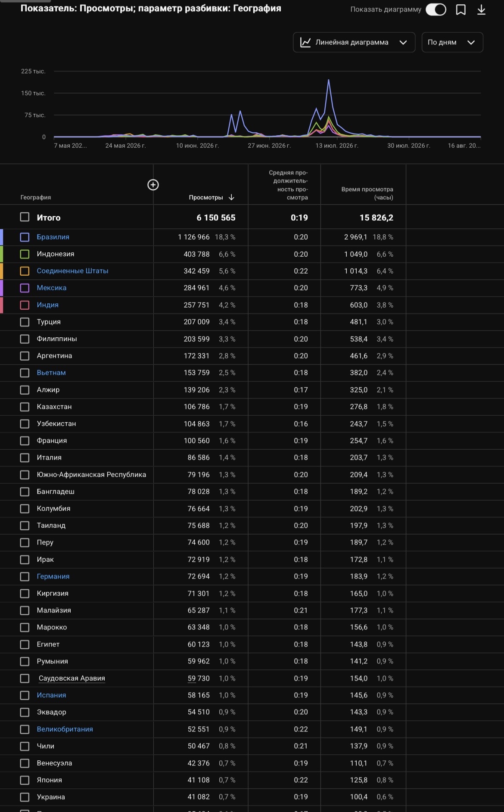The width and height of the screenshot is (504, 812).
Task: Sort by Просмотры column header
Action: (x=206, y=197)
